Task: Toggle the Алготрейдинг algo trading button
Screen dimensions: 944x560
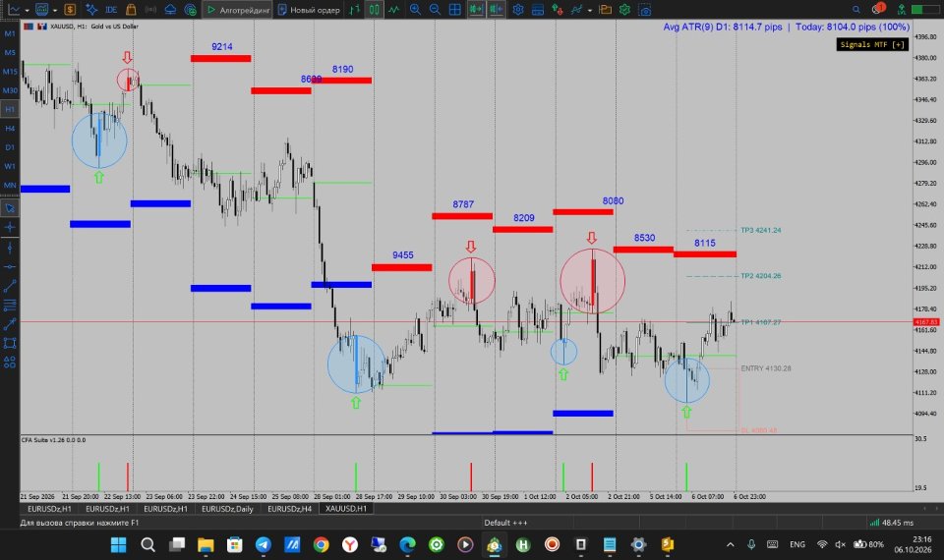Action: coord(237,10)
